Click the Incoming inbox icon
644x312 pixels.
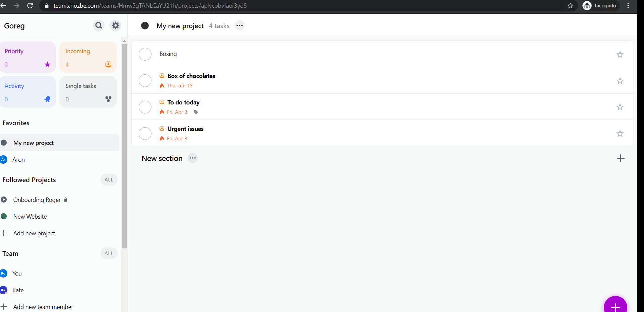coord(108,64)
